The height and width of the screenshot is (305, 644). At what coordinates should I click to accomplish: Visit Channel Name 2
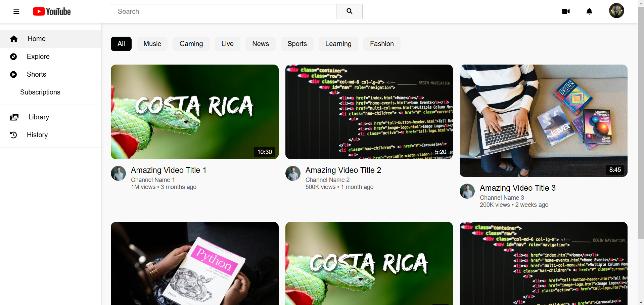coord(327,180)
